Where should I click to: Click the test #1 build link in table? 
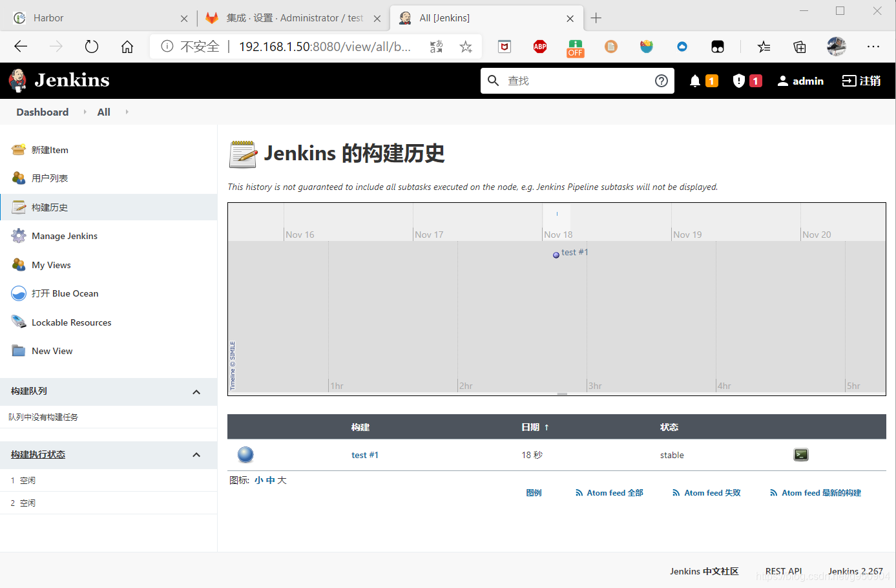pyautogui.click(x=365, y=455)
